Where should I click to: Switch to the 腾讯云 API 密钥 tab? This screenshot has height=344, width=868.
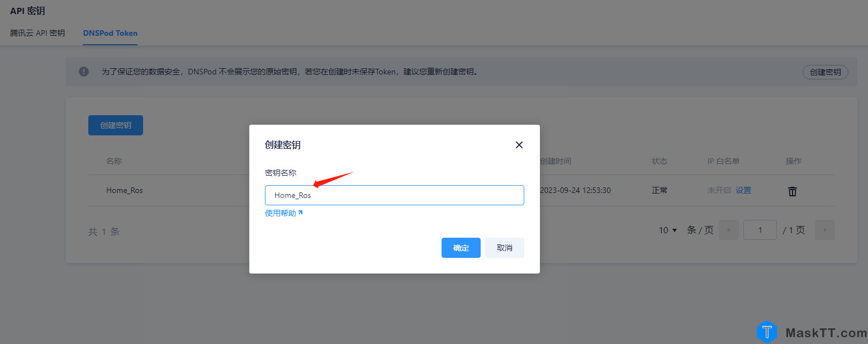tap(37, 33)
